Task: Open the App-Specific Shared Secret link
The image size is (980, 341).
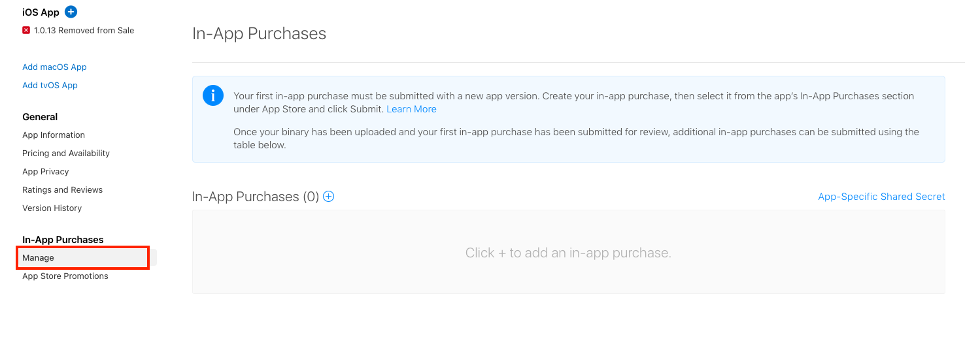Action: 881,197
